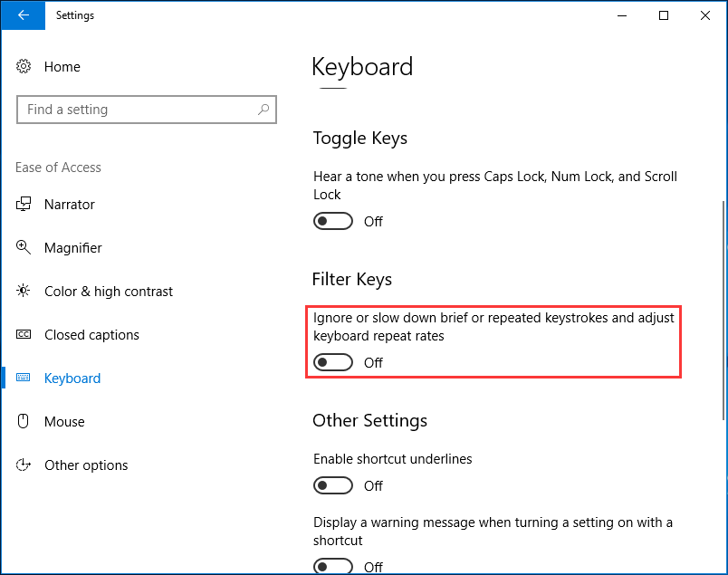The height and width of the screenshot is (575, 728).
Task: Click the Other options sidebar icon
Action: point(24,465)
